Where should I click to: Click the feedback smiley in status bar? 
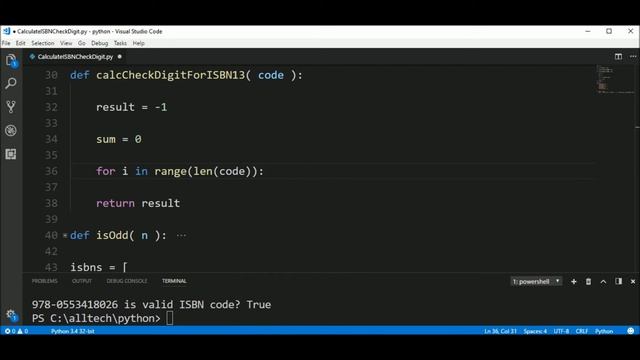(631, 331)
